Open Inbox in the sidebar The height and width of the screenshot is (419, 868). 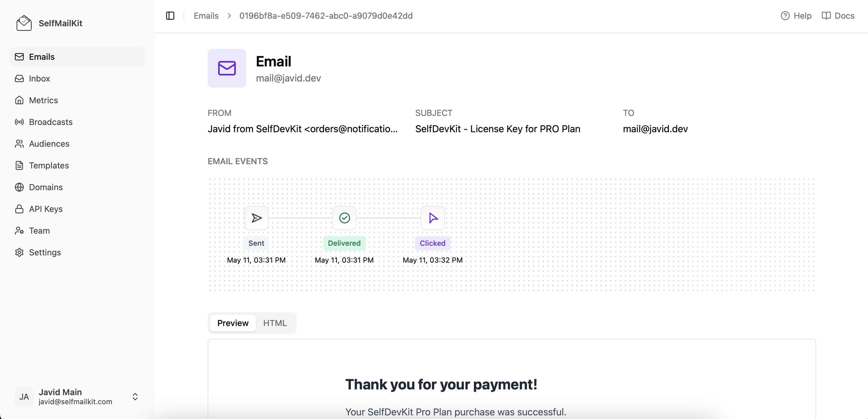click(77, 78)
